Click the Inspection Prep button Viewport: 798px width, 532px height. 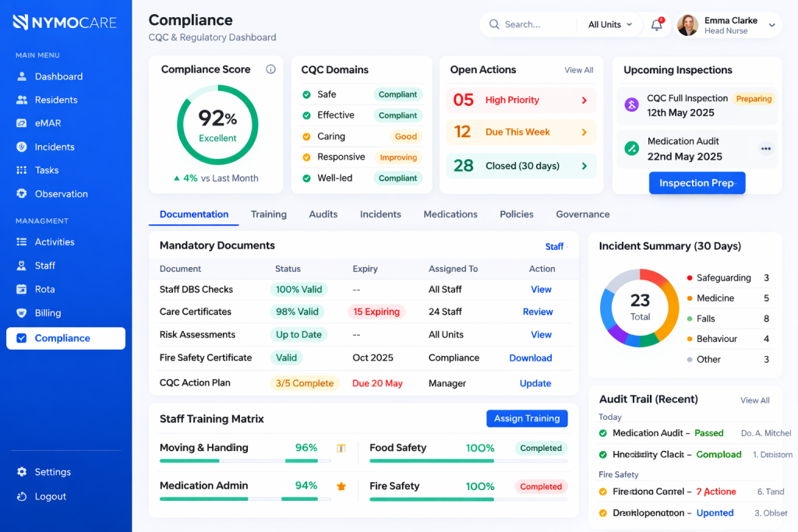pos(697,183)
